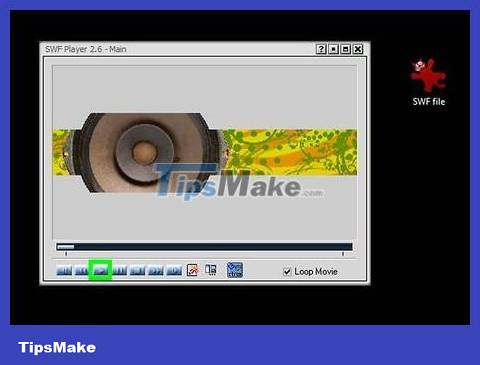The width and height of the screenshot is (480, 365).
Task: Click the two-window layout icon
Action: coord(211,270)
